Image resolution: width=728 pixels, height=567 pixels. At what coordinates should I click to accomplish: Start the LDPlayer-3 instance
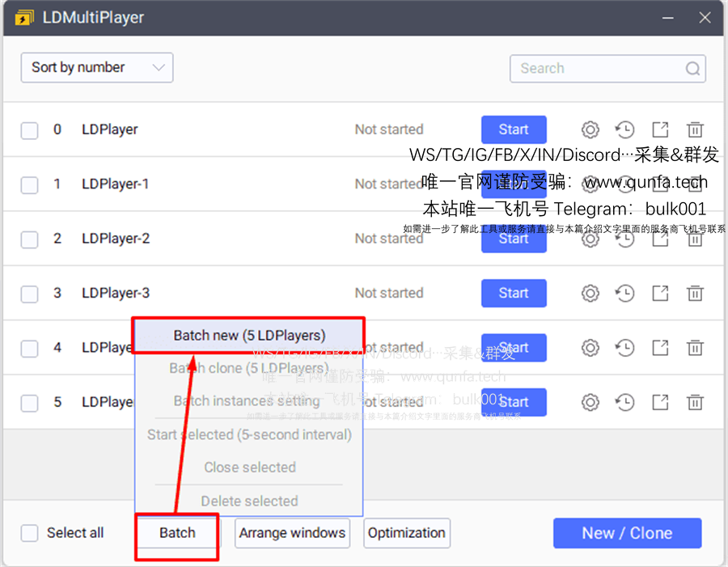tap(514, 294)
